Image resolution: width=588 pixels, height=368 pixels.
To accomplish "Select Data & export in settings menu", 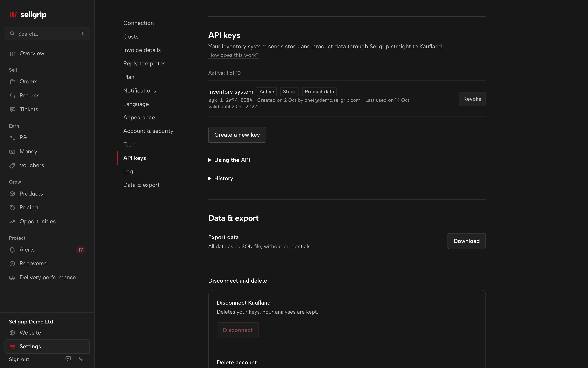I will [x=141, y=185].
